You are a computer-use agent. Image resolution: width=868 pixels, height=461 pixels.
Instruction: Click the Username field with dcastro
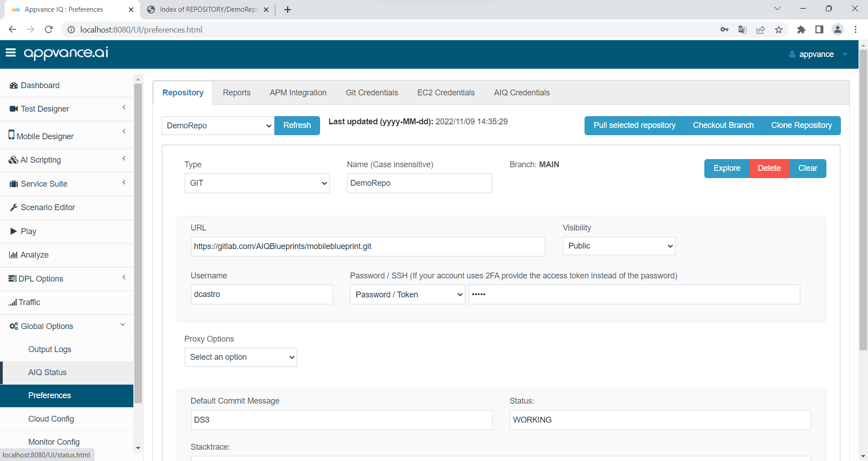point(262,295)
